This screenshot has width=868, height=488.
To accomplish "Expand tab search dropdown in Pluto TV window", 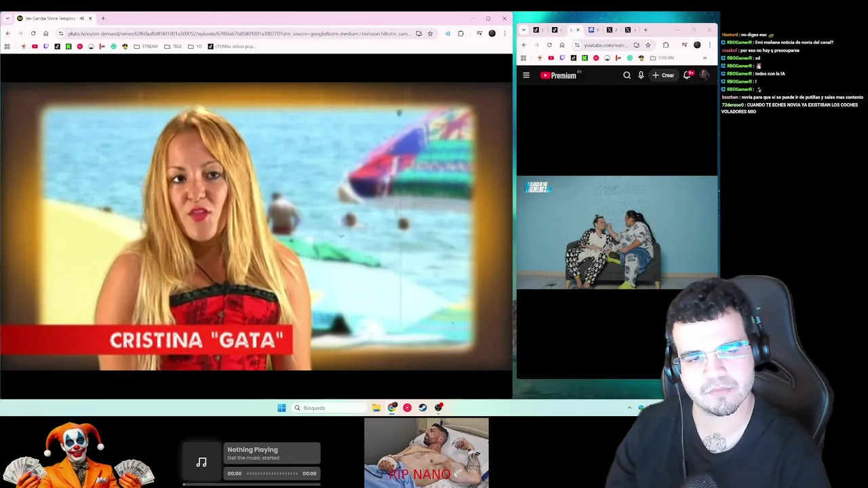I will coord(7,18).
